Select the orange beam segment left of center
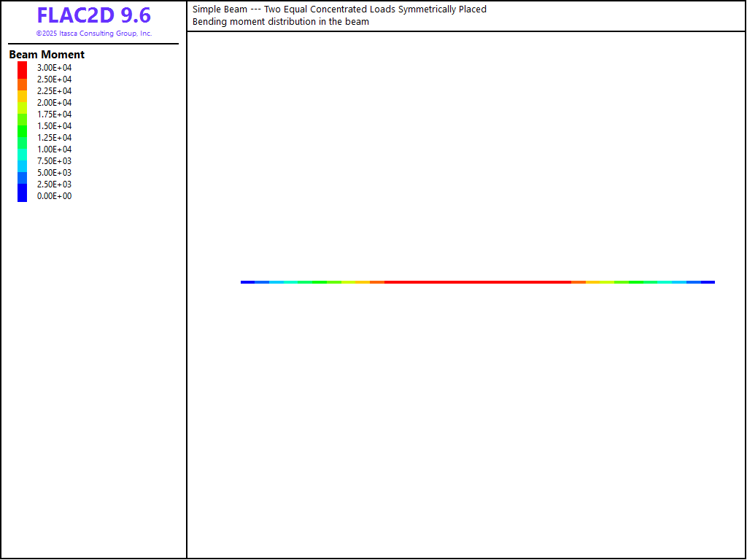The width and height of the screenshot is (747, 560). click(377, 281)
